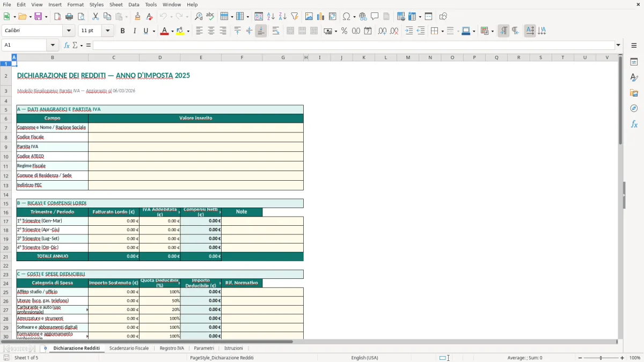The height and width of the screenshot is (362, 644).
Task: Click the formula input line
Action: point(354,45)
